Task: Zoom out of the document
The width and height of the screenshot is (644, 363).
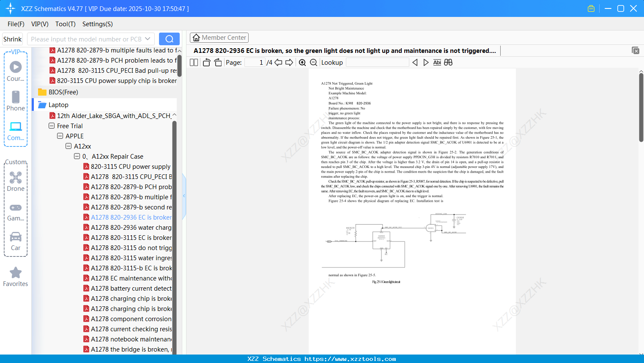Action: tap(313, 63)
